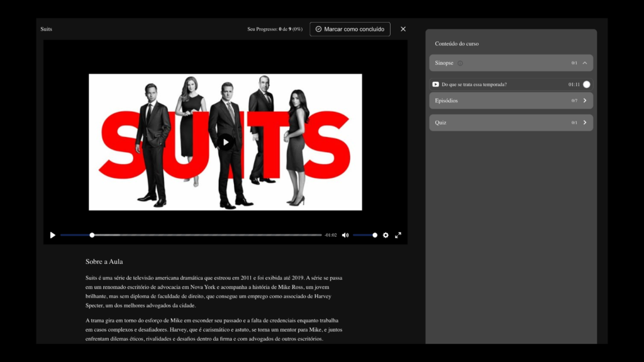Open the video player settings gear
The image size is (644, 362).
tap(386, 234)
